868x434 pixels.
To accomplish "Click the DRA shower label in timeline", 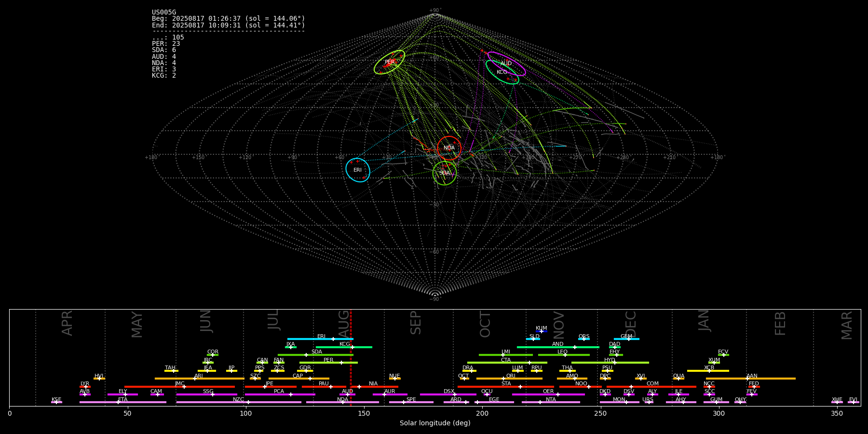I will (x=468, y=368).
